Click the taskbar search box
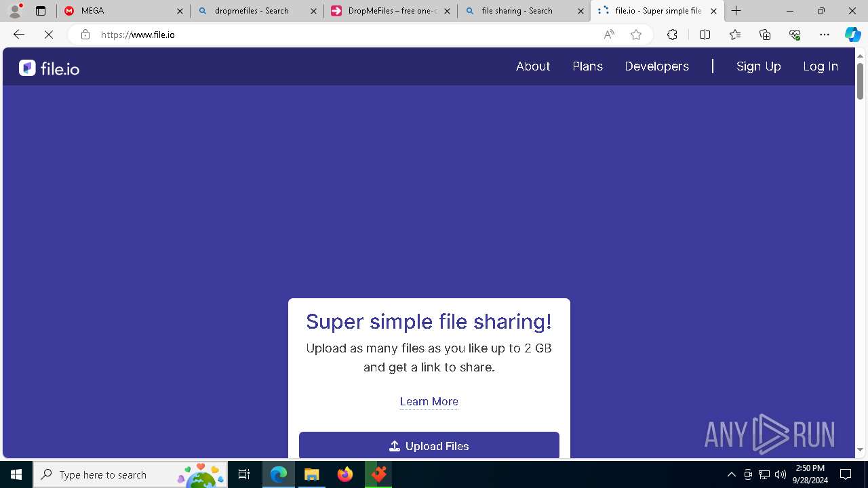 pyautogui.click(x=130, y=474)
